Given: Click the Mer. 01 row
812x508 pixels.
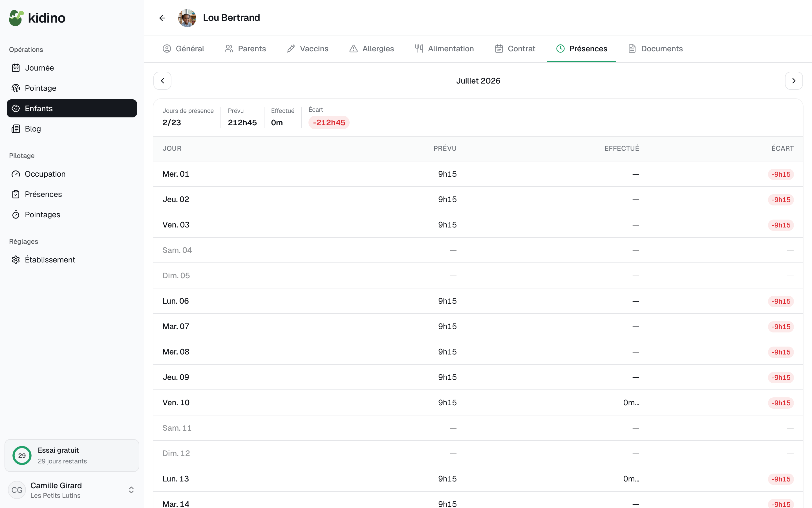Looking at the screenshot, I should [x=478, y=174].
